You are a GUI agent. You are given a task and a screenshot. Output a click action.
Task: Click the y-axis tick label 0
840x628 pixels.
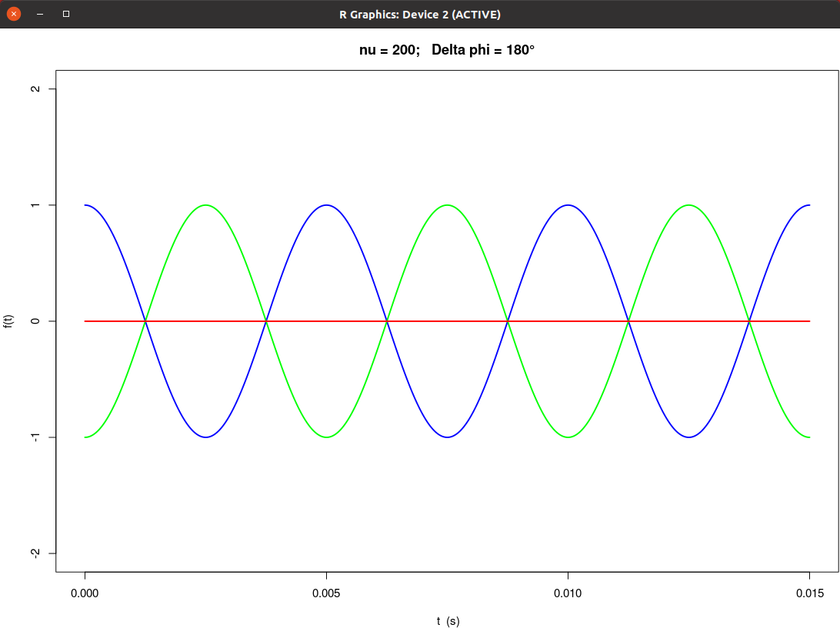tap(35, 321)
